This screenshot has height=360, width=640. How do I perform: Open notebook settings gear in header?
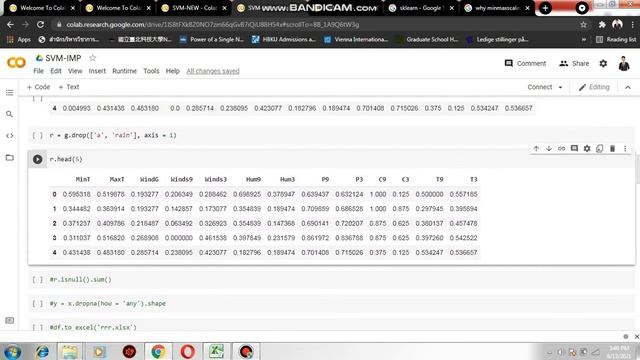click(603, 63)
